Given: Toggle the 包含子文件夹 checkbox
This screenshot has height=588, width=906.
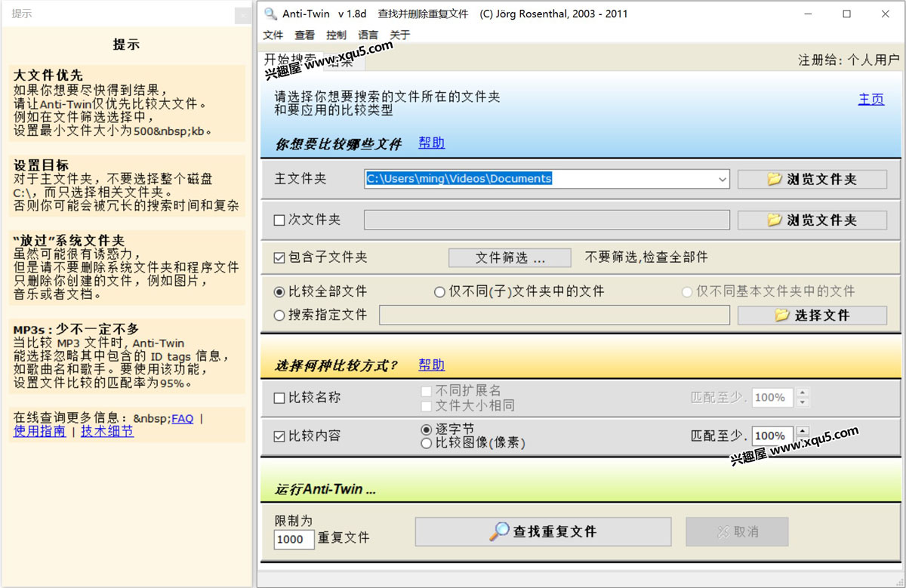Looking at the screenshot, I should [279, 258].
